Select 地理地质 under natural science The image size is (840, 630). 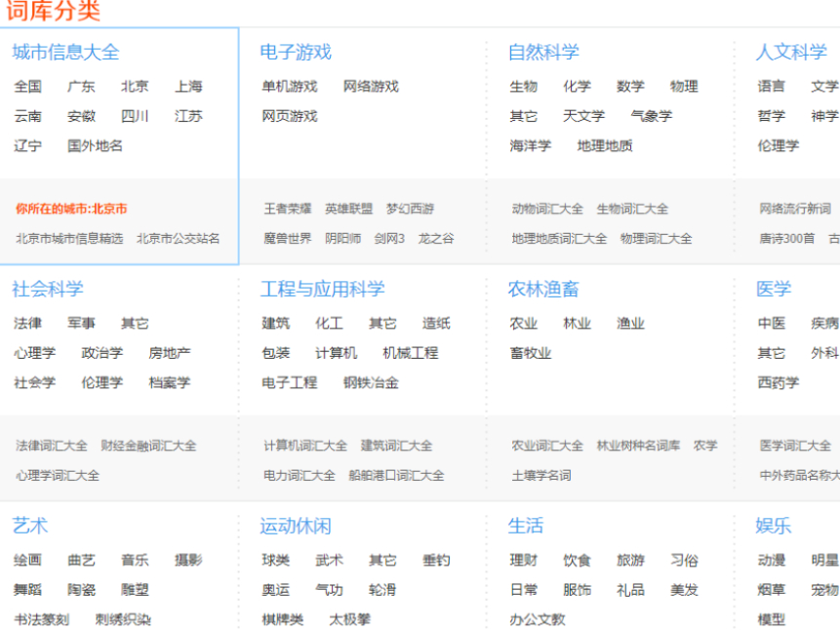tap(605, 145)
